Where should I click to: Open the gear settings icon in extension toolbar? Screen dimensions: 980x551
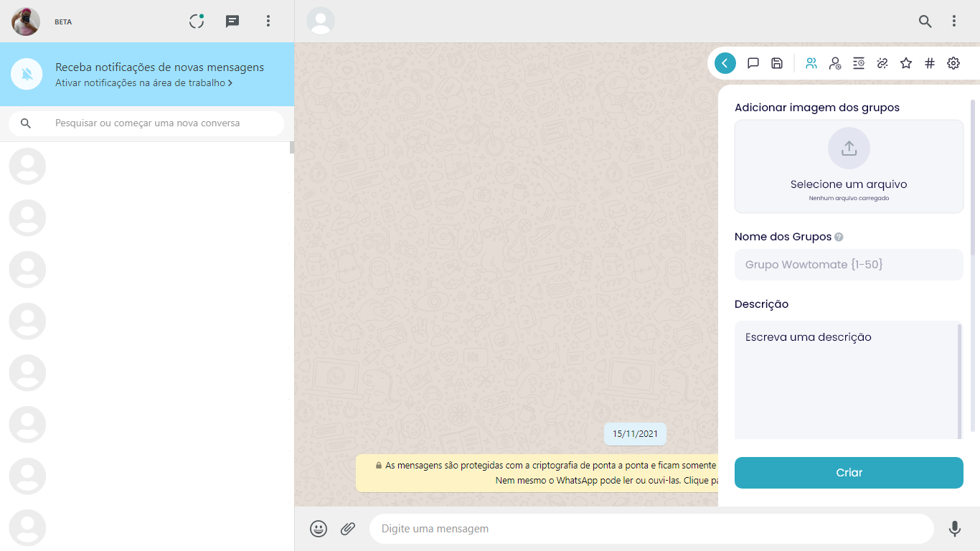pyautogui.click(x=953, y=63)
